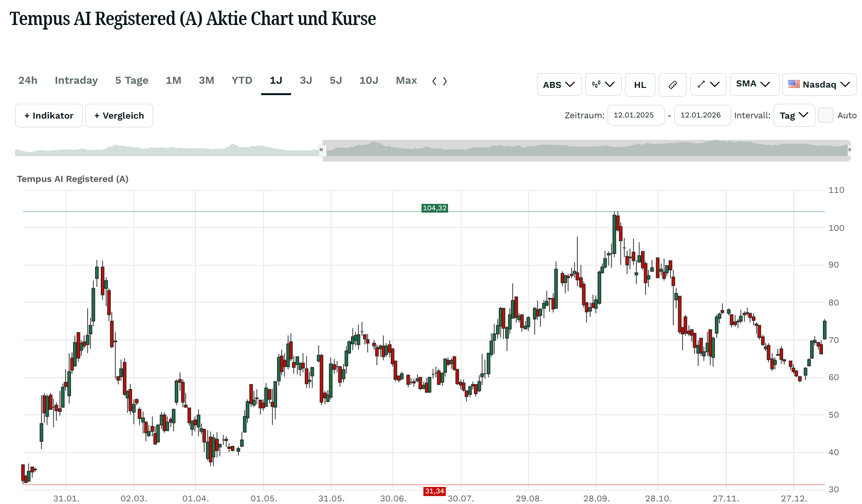
Task: Click the range slider right handle
Action: (x=849, y=150)
